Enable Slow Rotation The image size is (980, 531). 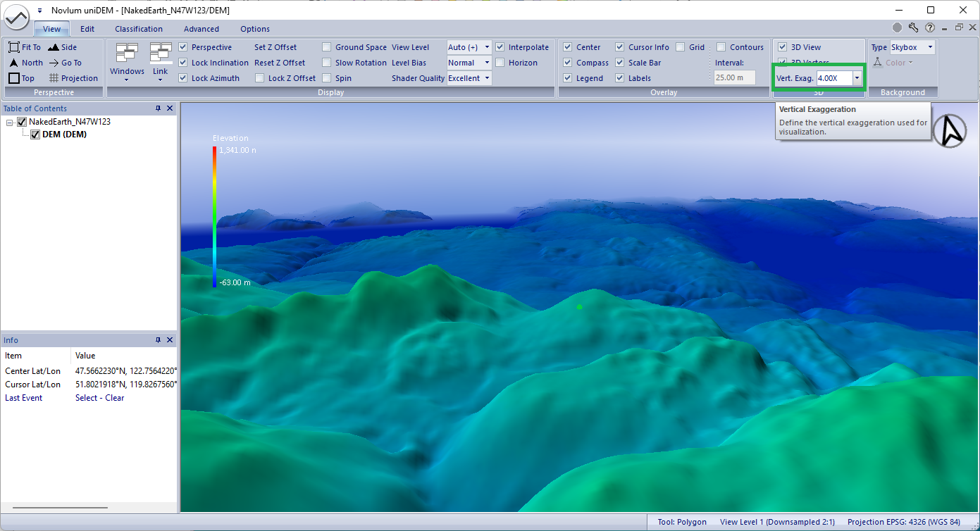(x=327, y=63)
